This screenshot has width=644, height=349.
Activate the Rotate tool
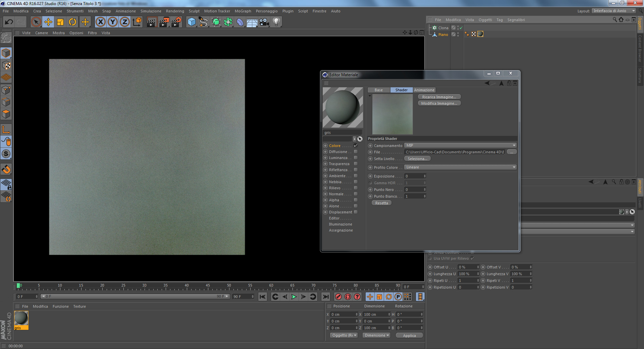(x=72, y=22)
